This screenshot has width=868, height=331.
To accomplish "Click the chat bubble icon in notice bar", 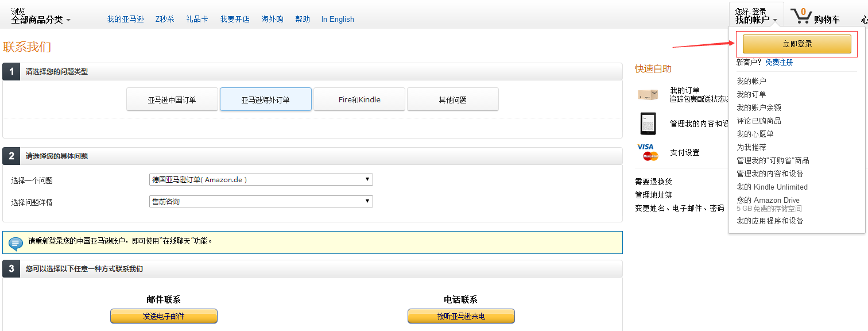I will pyautogui.click(x=16, y=244).
